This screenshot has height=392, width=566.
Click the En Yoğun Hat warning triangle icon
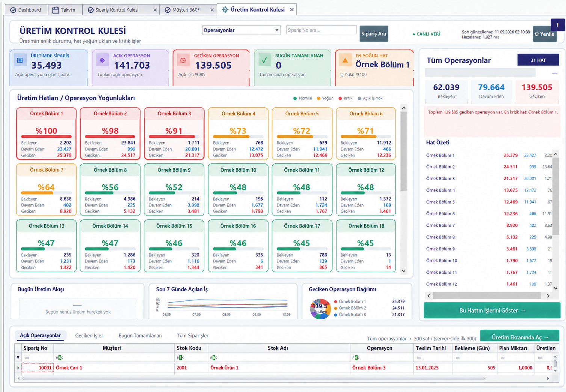pos(345,60)
